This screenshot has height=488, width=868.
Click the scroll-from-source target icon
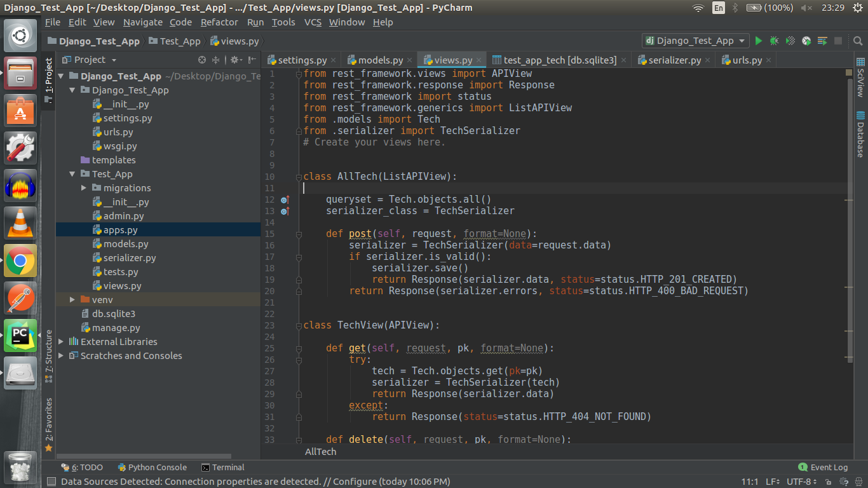[x=202, y=60]
